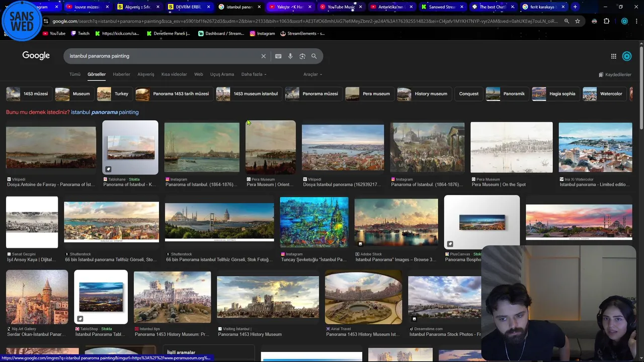Select the Uçuş Arama search category

point(222,74)
